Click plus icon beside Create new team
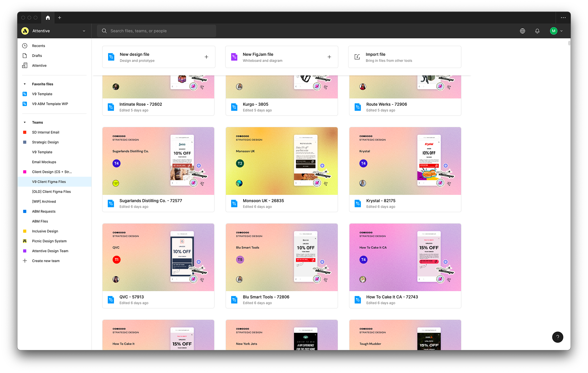 [x=25, y=261]
